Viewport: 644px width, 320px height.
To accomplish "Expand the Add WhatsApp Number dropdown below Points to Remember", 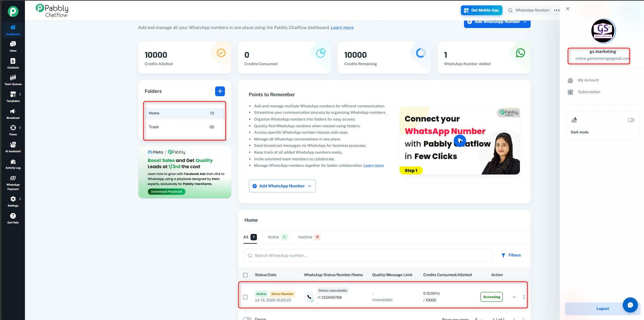I will tap(282, 186).
